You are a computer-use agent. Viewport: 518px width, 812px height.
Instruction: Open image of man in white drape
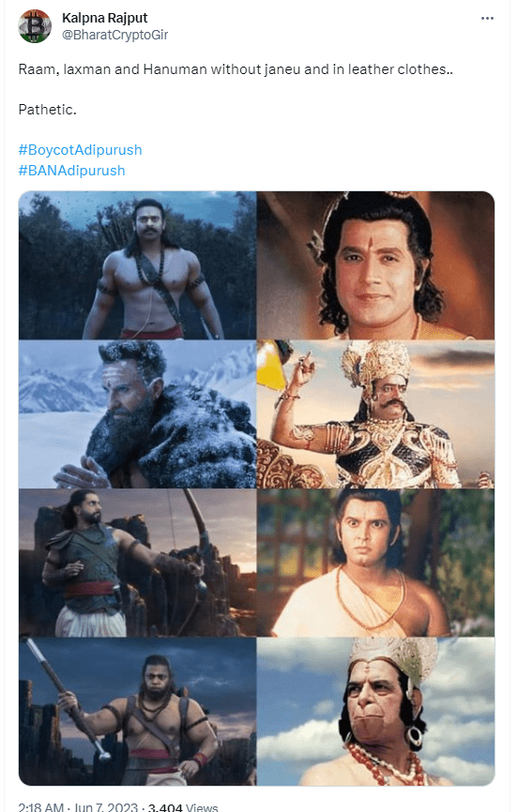tap(376, 563)
